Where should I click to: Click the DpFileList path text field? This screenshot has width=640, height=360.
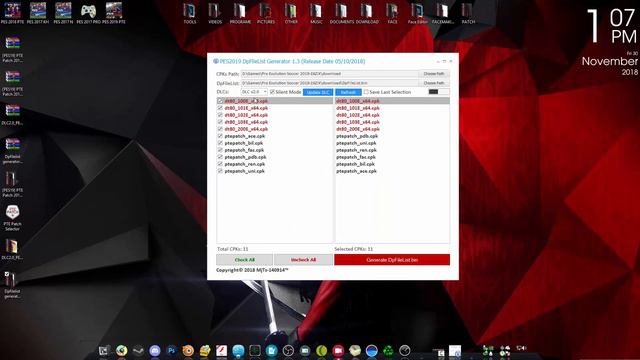[329, 83]
